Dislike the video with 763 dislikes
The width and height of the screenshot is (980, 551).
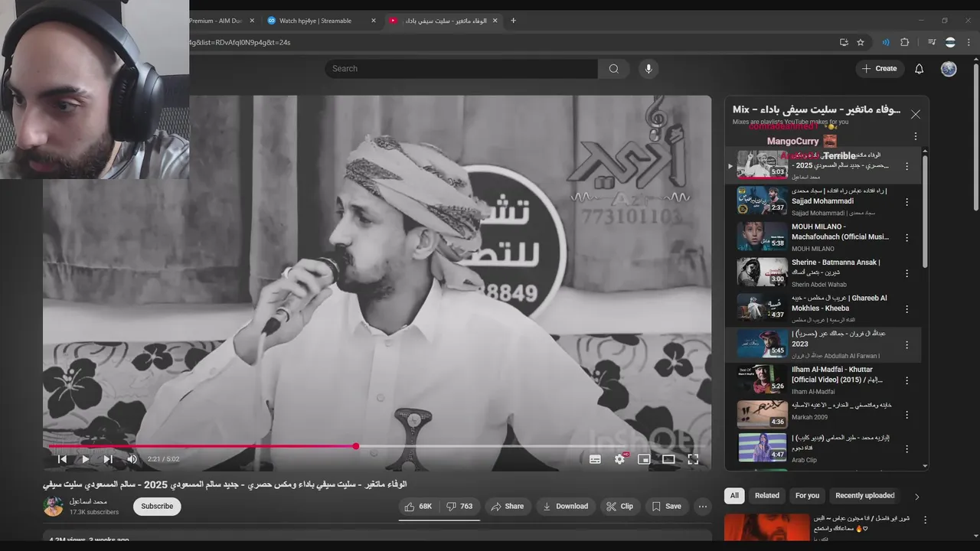[x=459, y=507]
